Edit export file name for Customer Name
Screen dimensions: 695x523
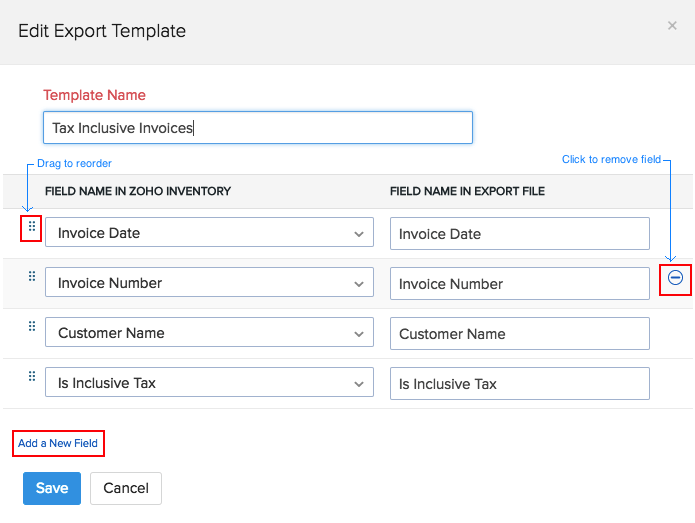[x=519, y=334]
